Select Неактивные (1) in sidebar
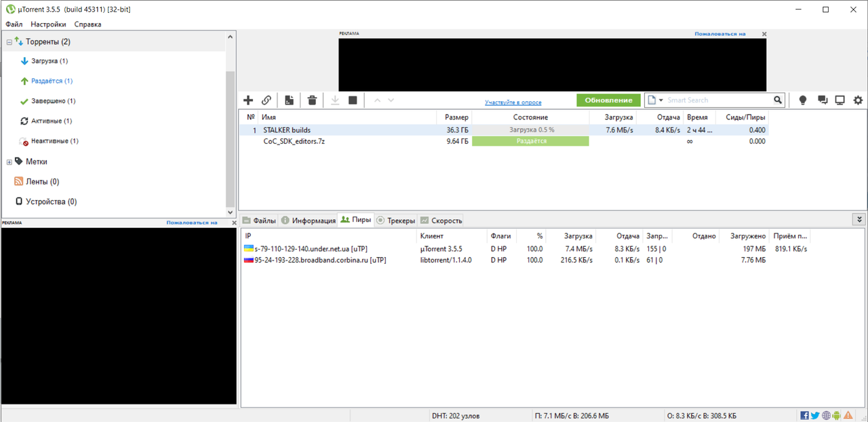868x422 pixels. click(54, 141)
